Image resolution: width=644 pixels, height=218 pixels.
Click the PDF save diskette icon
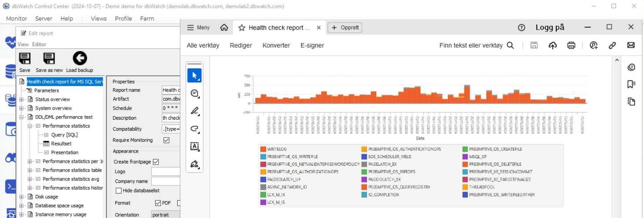(x=534, y=45)
